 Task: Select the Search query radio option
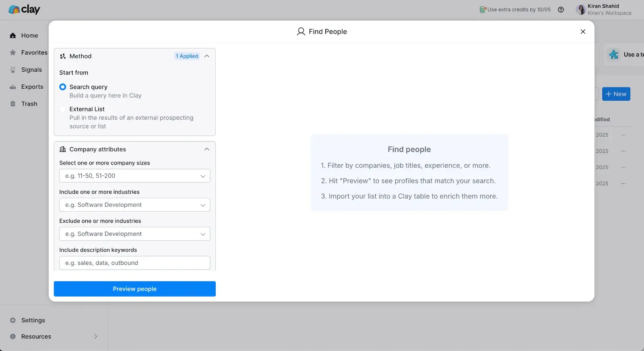point(63,87)
